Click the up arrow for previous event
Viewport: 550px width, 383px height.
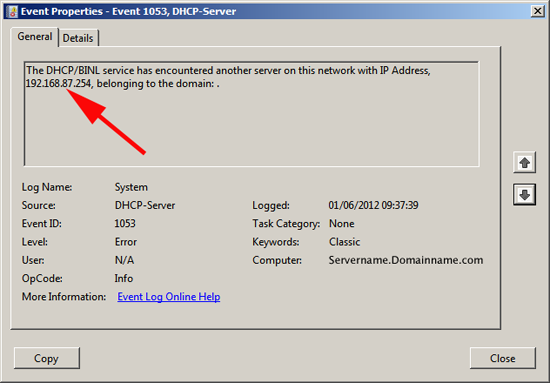(x=524, y=162)
